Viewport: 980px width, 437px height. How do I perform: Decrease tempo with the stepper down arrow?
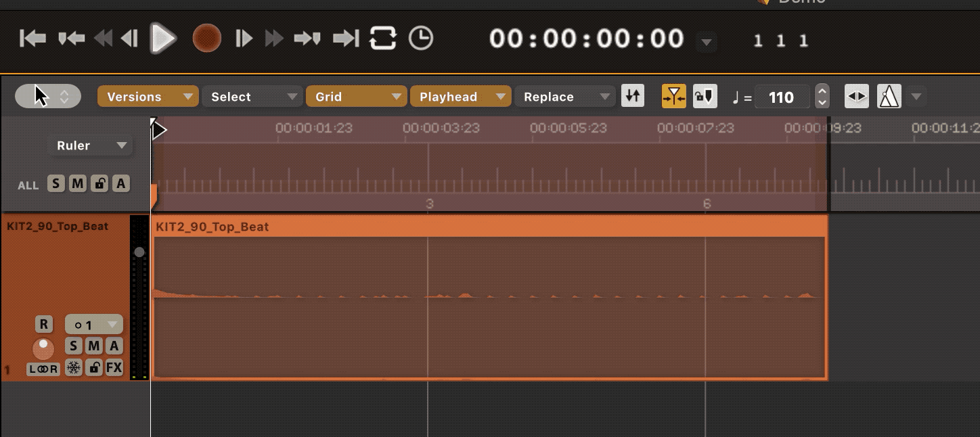point(822,102)
